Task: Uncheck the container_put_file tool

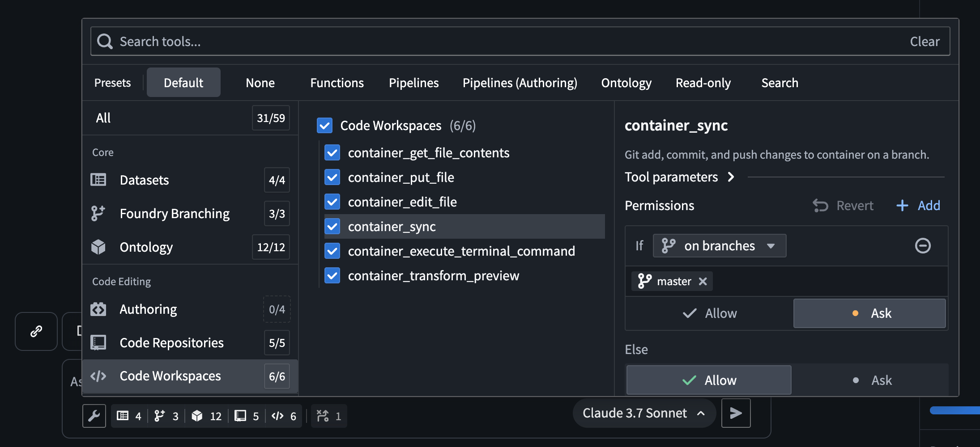Action: [332, 177]
